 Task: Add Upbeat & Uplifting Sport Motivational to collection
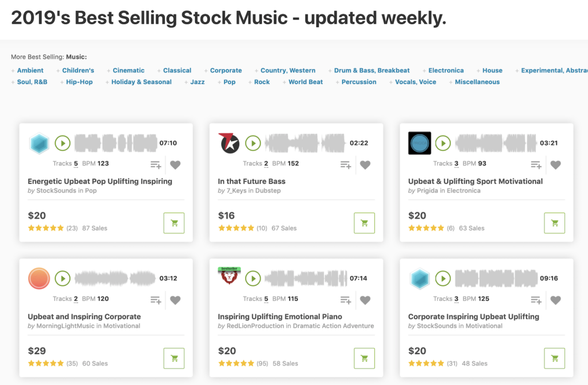click(x=536, y=165)
